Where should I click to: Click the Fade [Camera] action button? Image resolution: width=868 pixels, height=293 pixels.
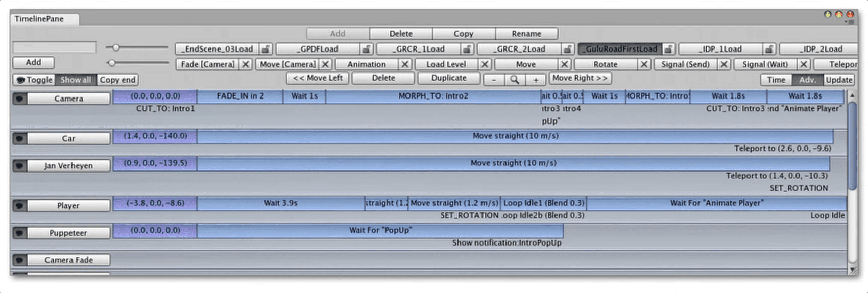coord(208,64)
